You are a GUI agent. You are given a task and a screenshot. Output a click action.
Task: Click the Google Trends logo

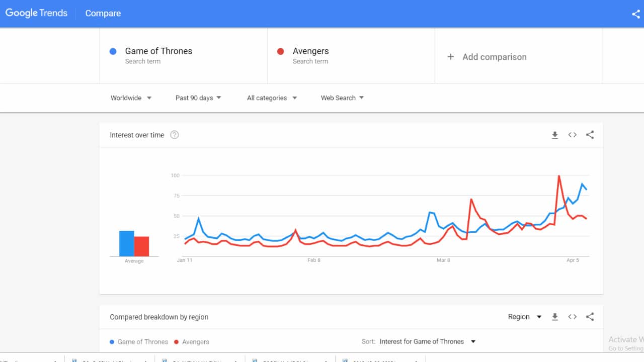(36, 13)
